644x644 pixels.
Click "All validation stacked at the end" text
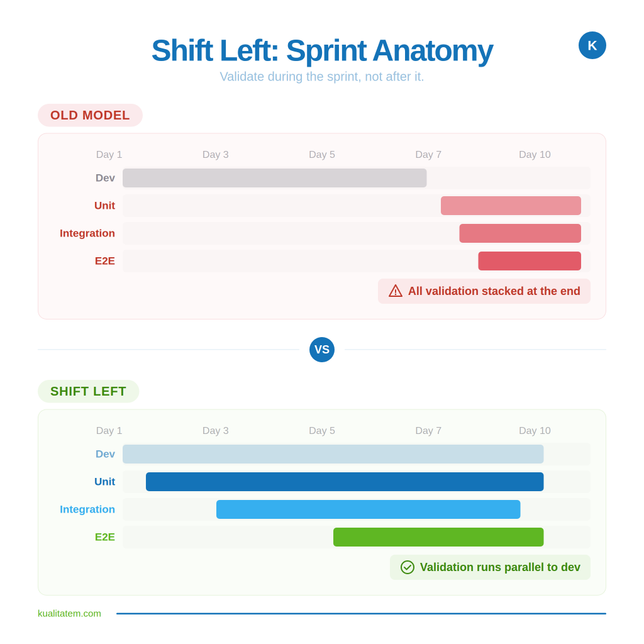coord(494,291)
